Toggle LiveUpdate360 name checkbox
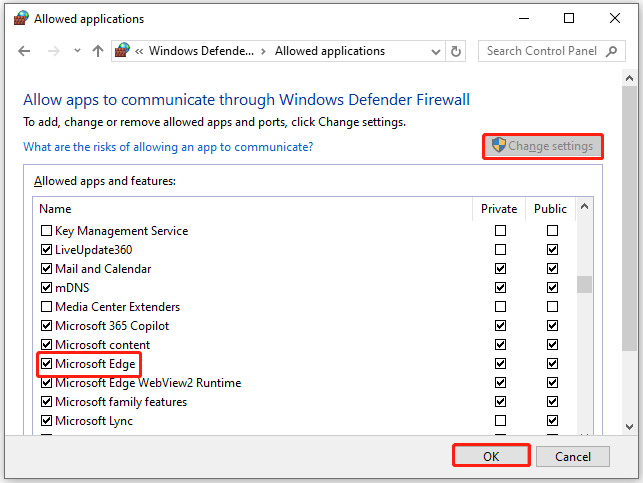The height and width of the screenshot is (483, 643). [46, 250]
